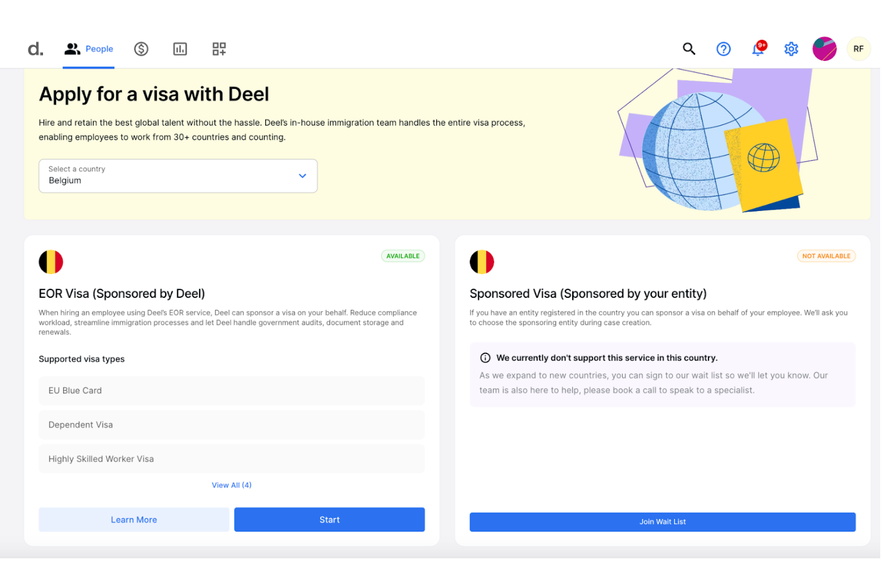Click the NOT AVAILABLE status badge
This screenshot has height=588, width=882.
coord(827,256)
